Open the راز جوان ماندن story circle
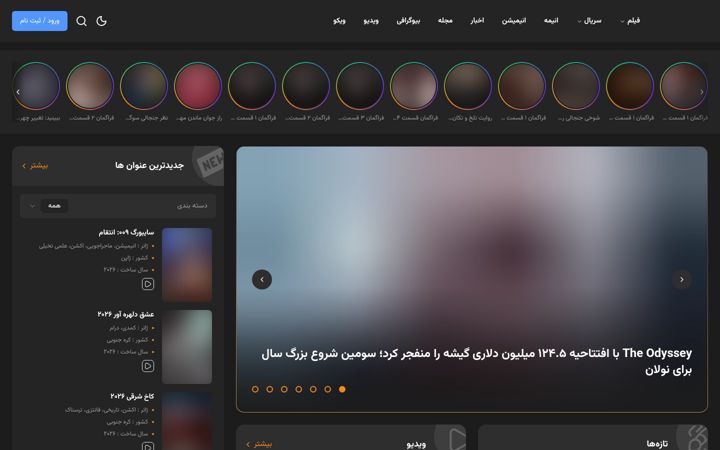 [198, 86]
